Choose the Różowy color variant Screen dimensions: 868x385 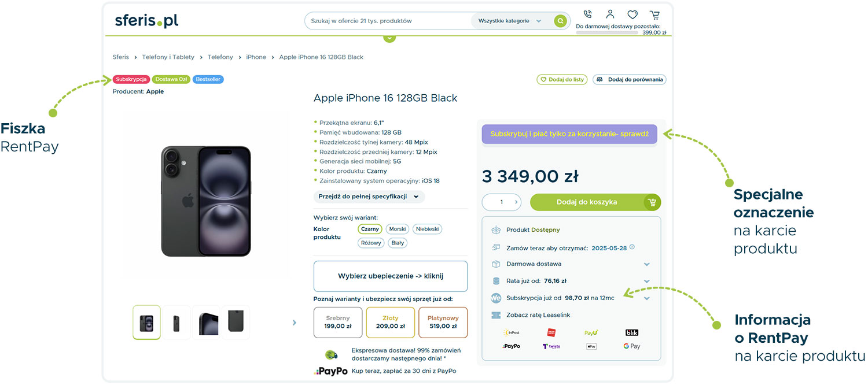[371, 243]
